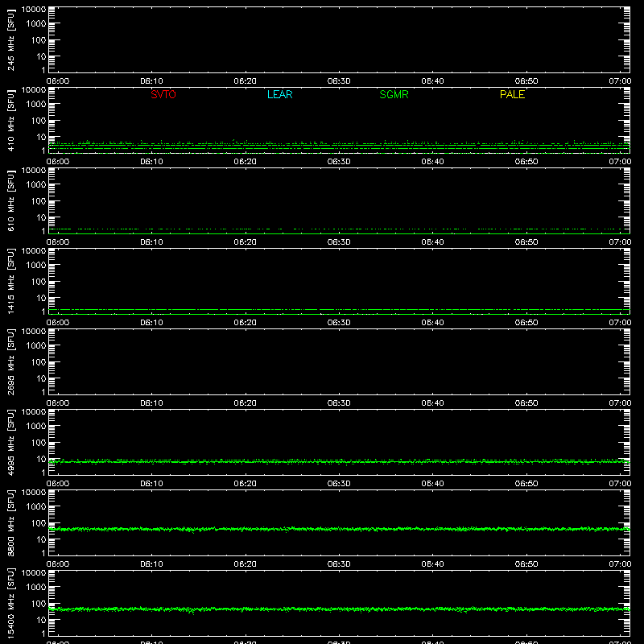644x644 pixels.
Task: Click the 10000 tick value on 245 MHz axis
Action: click(34, 10)
